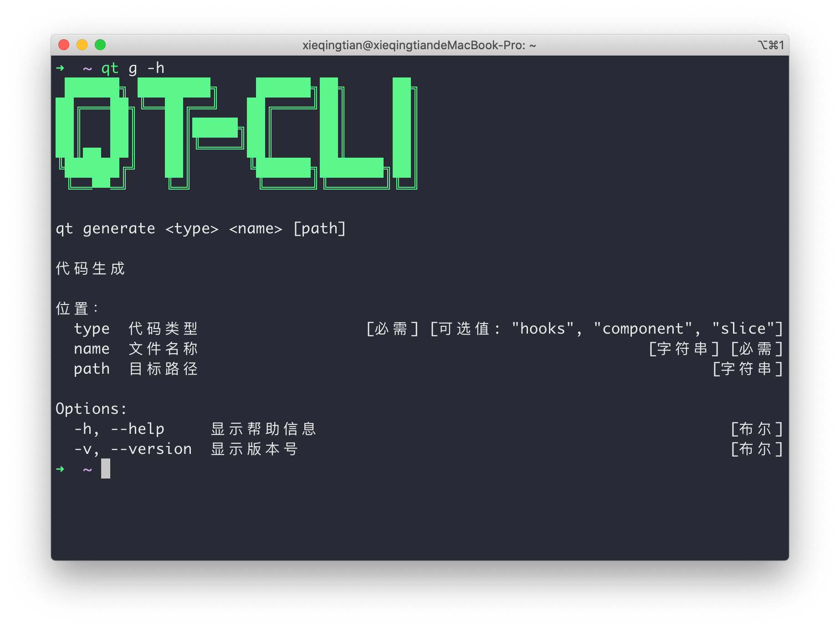Click the 'Options:' heading

coord(91,409)
